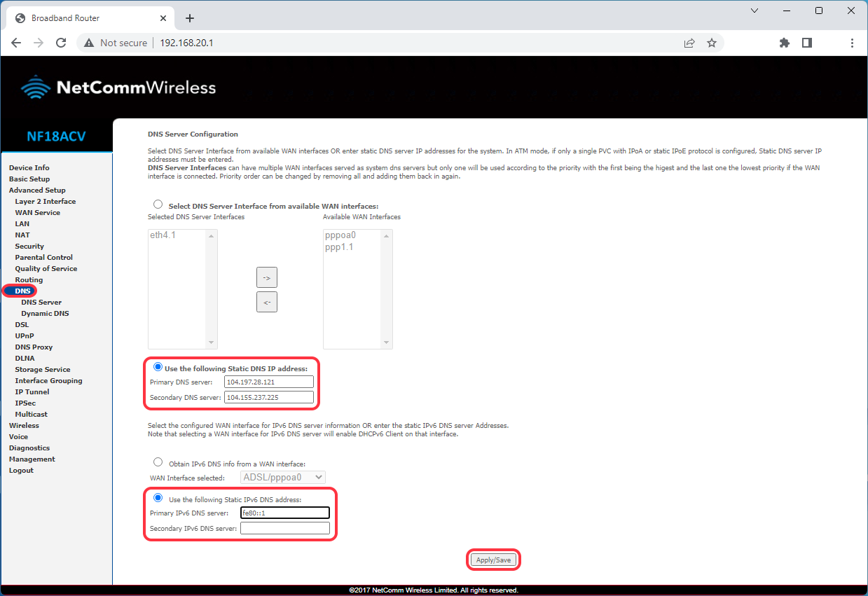The image size is (868, 596).
Task: Open DNS Server submenu item
Action: point(41,302)
